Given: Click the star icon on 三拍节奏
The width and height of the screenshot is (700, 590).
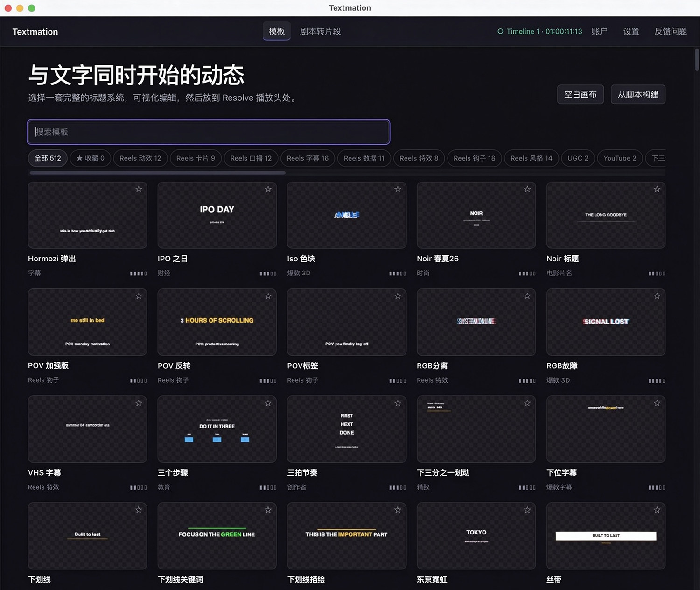Looking at the screenshot, I should [398, 403].
